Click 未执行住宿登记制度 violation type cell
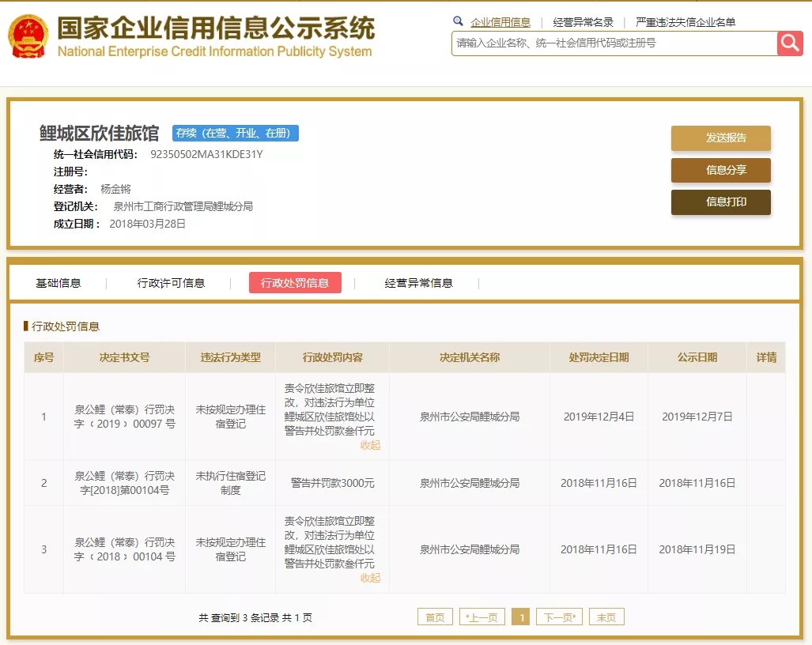The width and height of the screenshot is (812, 645). [x=230, y=483]
